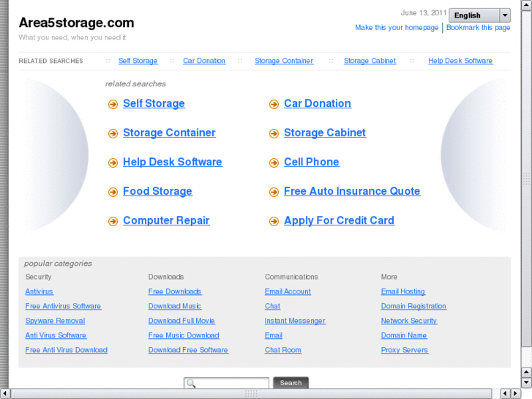Click the arrow icon beside Storage Cabinet

pyautogui.click(x=274, y=133)
